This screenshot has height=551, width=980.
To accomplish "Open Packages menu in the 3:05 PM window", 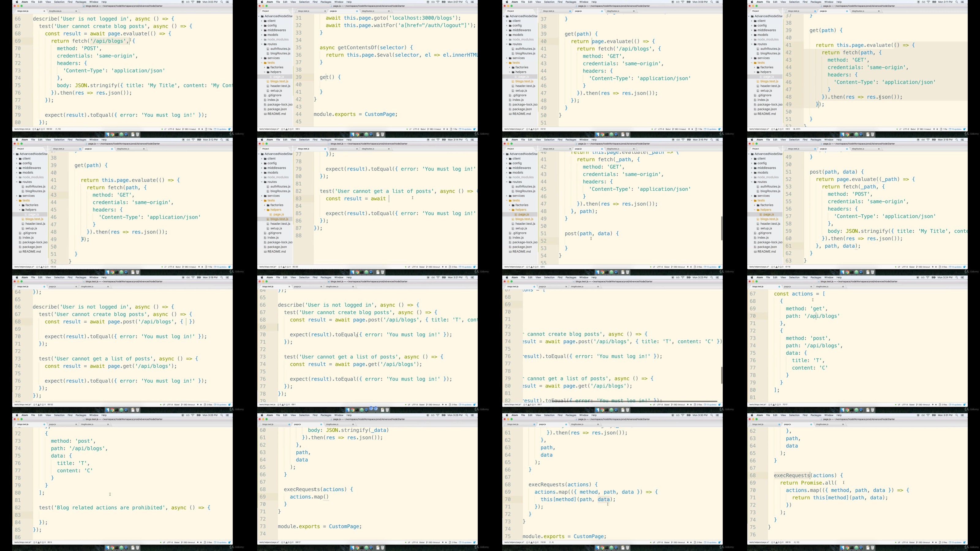I will point(81,2).
